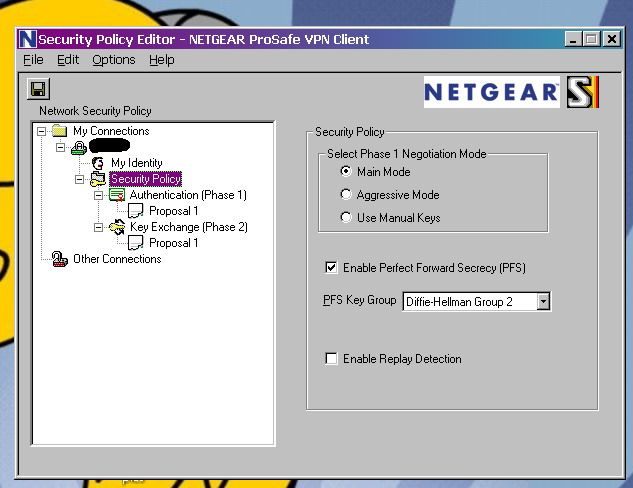Click the Key Exchange (Phase 2) keys icon
633x488 pixels.
click(x=117, y=227)
